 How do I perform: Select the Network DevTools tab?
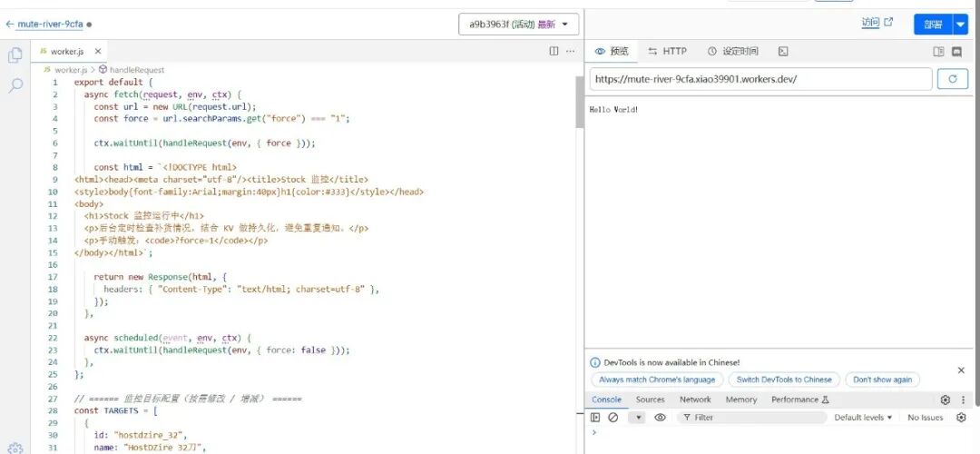click(x=695, y=400)
